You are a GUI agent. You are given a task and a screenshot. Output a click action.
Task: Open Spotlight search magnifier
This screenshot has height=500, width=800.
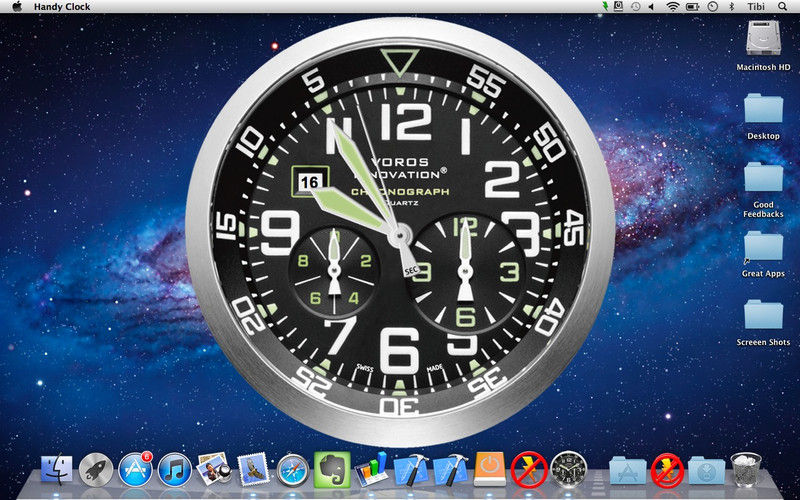tap(783, 7)
